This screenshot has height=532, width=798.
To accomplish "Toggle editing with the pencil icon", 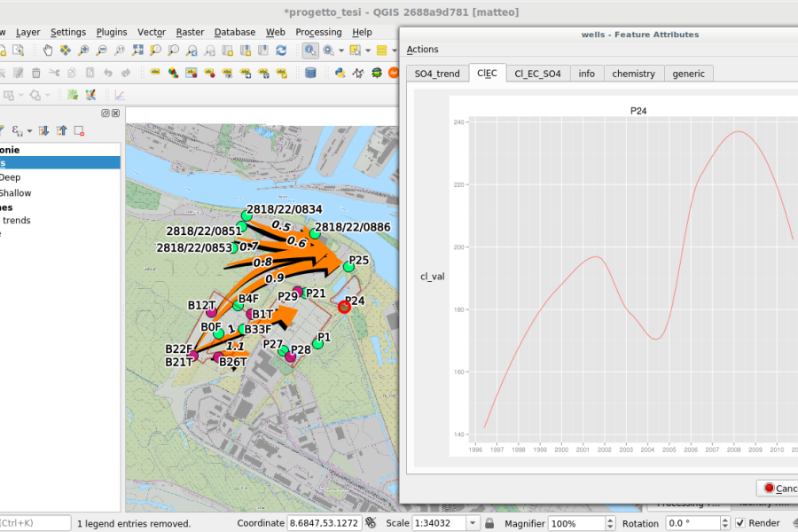I will point(19,73).
